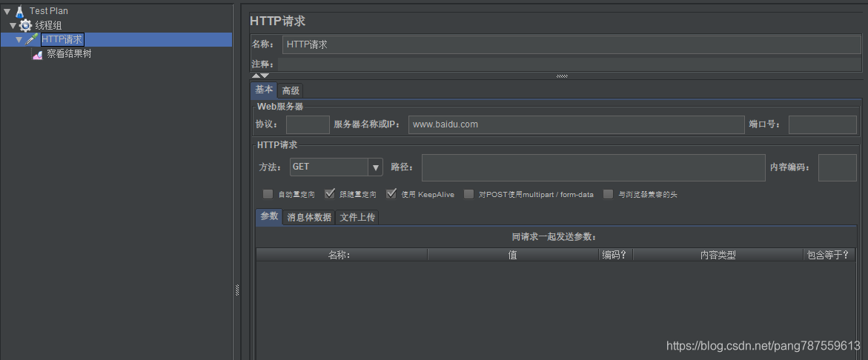Click the collapse arrows below the 注释 field
Screen dimensions: 868x360
point(260,76)
